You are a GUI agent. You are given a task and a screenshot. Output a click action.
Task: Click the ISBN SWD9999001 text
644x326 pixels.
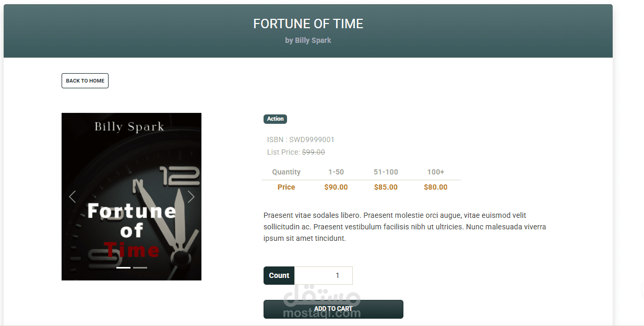(301, 139)
